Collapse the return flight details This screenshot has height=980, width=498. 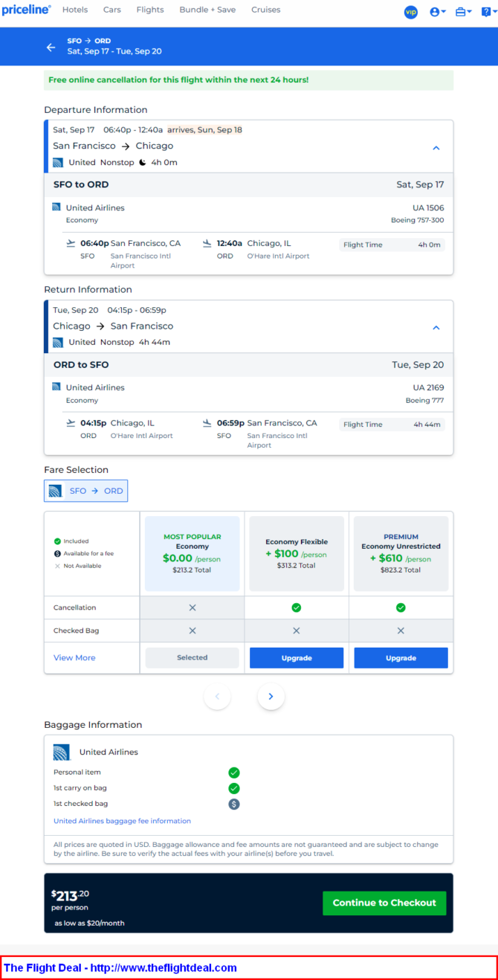pos(436,327)
